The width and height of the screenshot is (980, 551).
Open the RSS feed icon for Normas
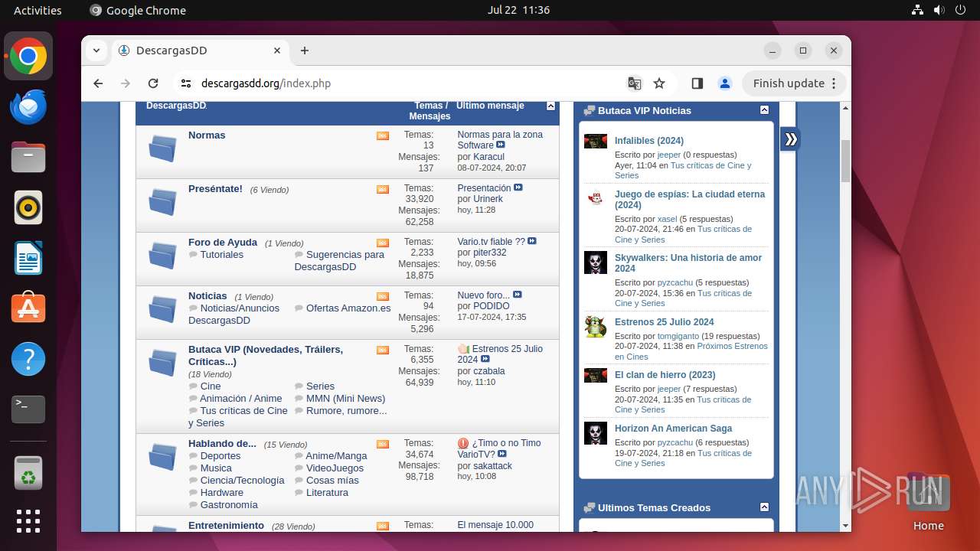click(383, 135)
